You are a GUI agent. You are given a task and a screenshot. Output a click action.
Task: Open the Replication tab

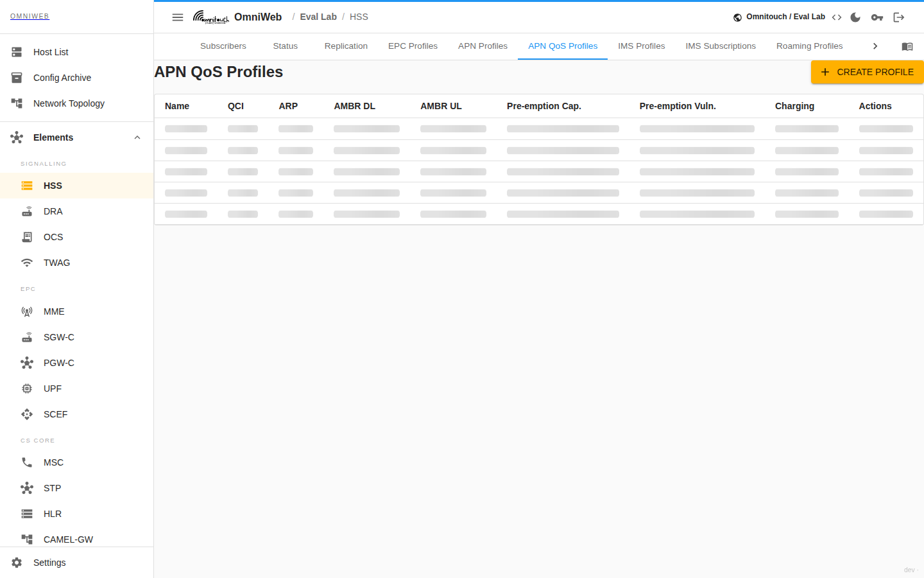pos(346,46)
